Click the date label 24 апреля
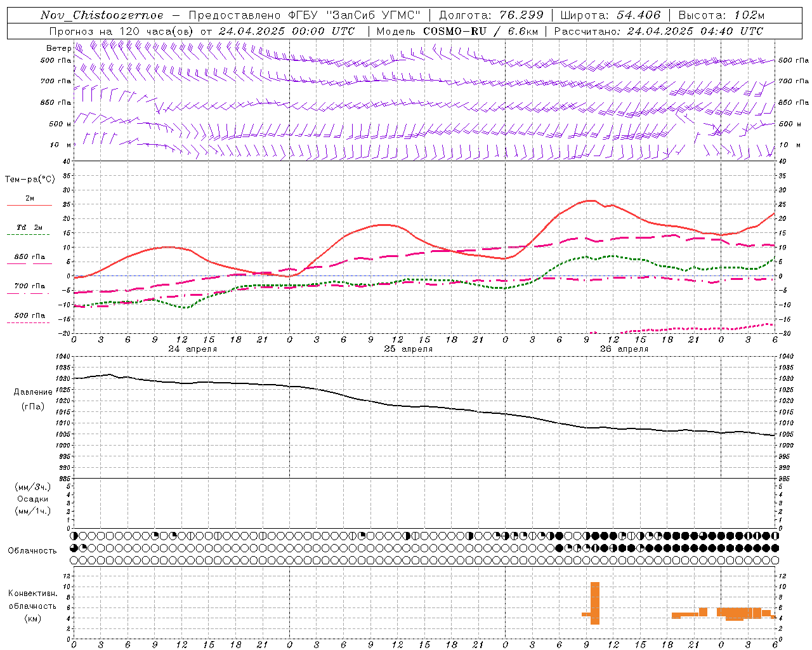The image size is (812, 650). click(192, 349)
